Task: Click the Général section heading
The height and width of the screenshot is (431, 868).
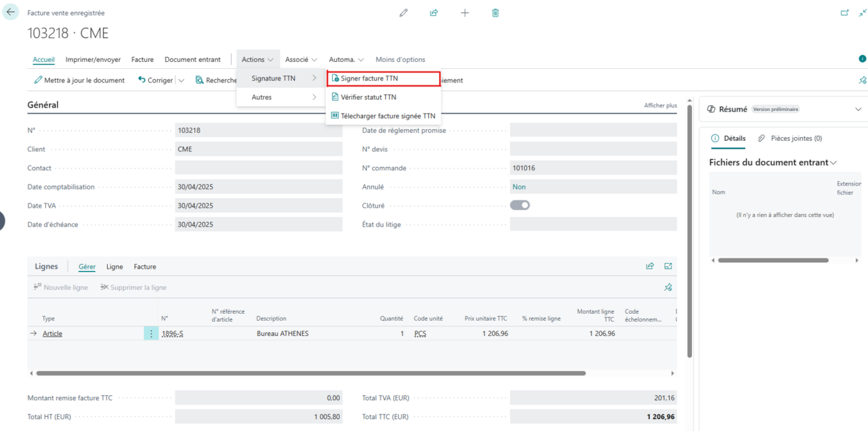Action: point(43,105)
